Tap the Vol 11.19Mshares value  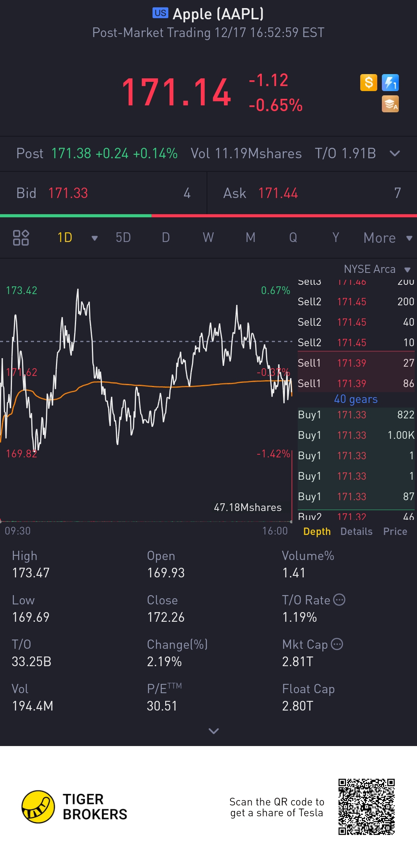(246, 154)
